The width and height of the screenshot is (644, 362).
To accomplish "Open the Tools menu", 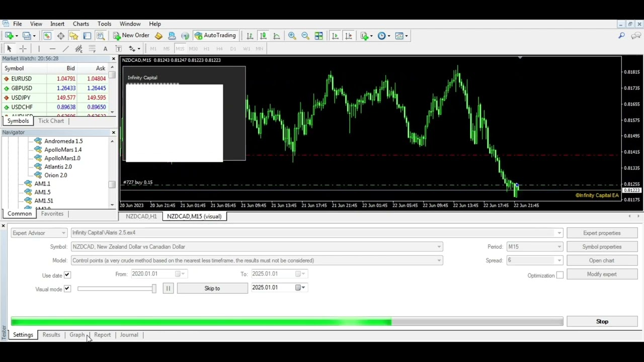I will click(104, 24).
